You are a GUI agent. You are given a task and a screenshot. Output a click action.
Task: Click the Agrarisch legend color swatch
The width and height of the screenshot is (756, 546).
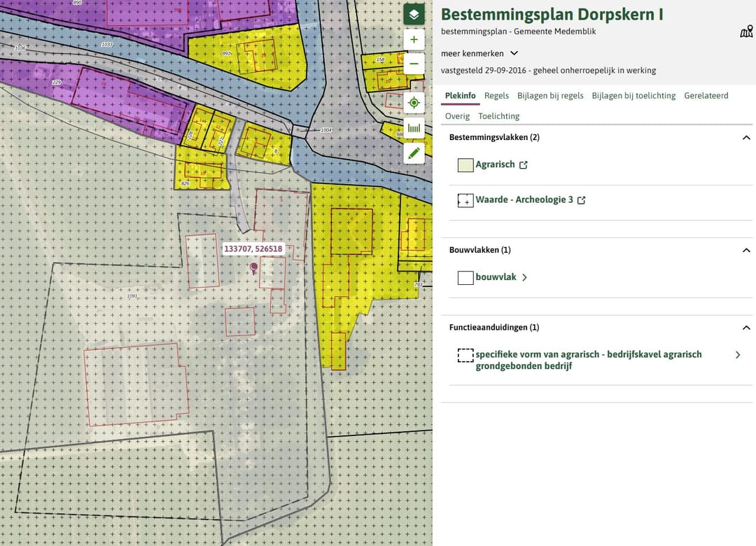[x=465, y=165]
